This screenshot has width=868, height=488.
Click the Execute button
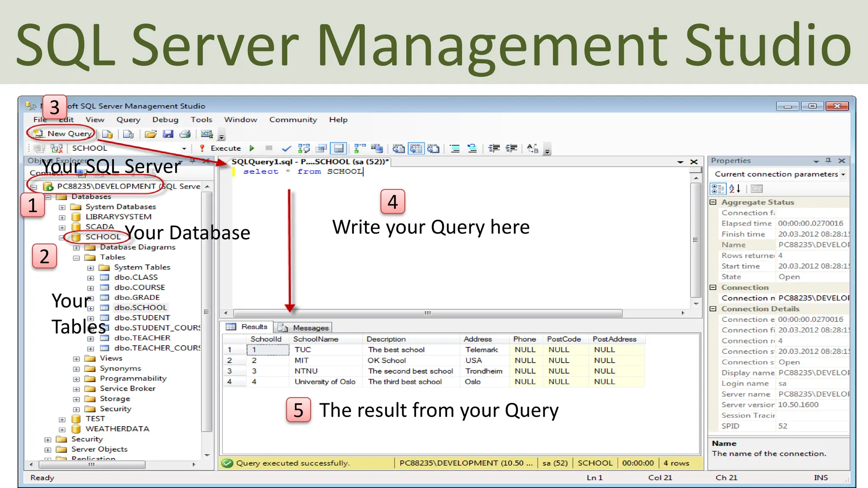click(221, 148)
